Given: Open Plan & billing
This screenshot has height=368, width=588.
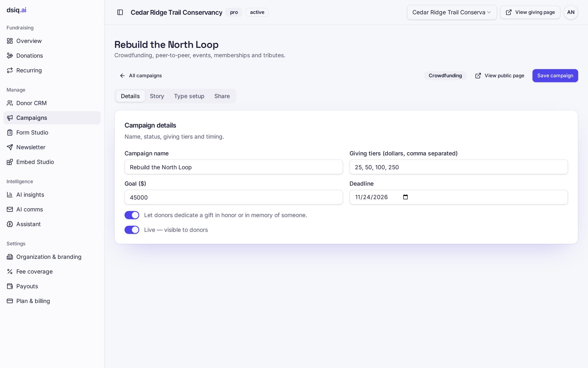Looking at the screenshot, I should coord(52,301).
